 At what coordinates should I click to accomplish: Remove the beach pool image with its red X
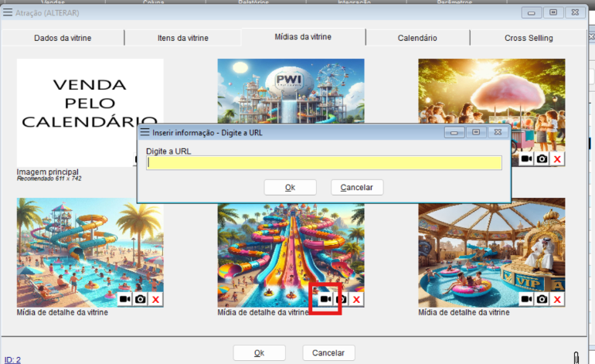point(155,299)
